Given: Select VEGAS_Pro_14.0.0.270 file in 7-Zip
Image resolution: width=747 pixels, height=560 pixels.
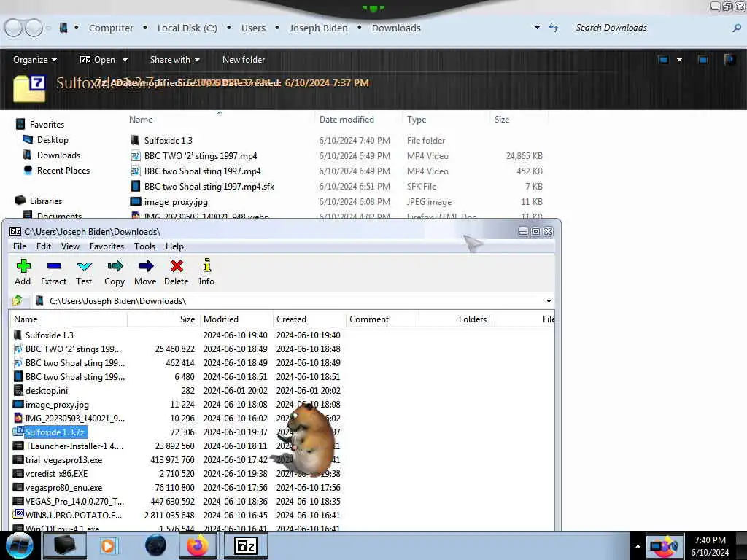Looking at the screenshot, I should tap(74, 501).
